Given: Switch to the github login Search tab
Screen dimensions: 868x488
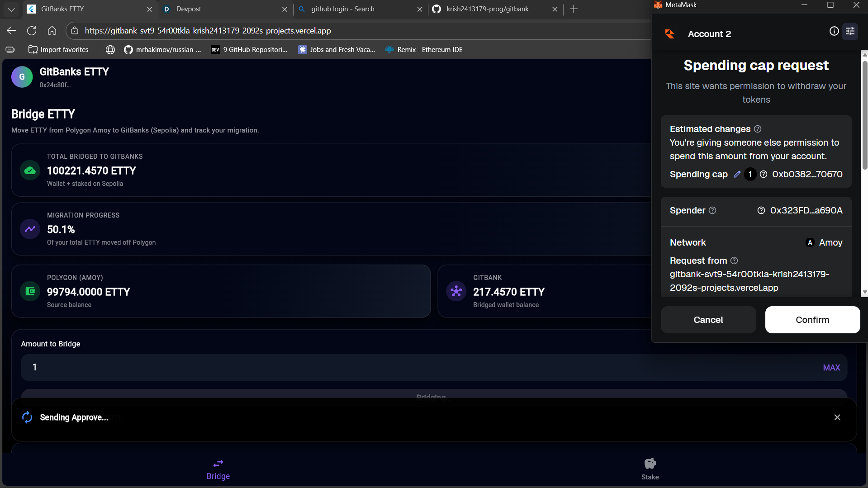Looking at the screenshot, I should tap(360, 9).
